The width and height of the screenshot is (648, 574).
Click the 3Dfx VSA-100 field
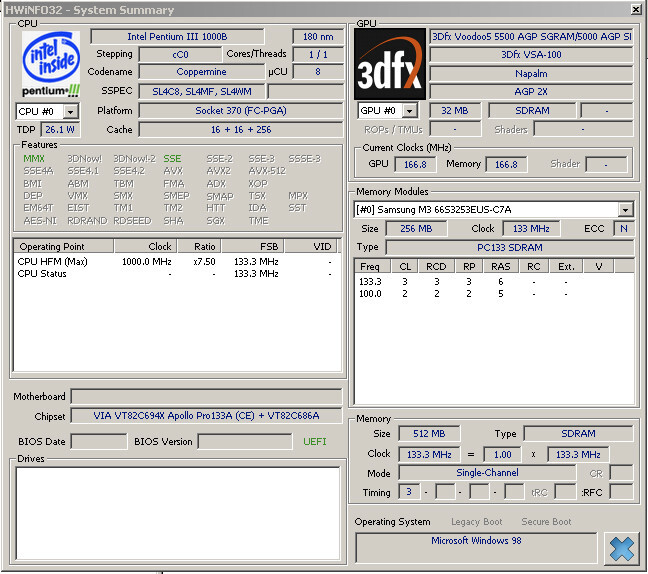(531, 55)
